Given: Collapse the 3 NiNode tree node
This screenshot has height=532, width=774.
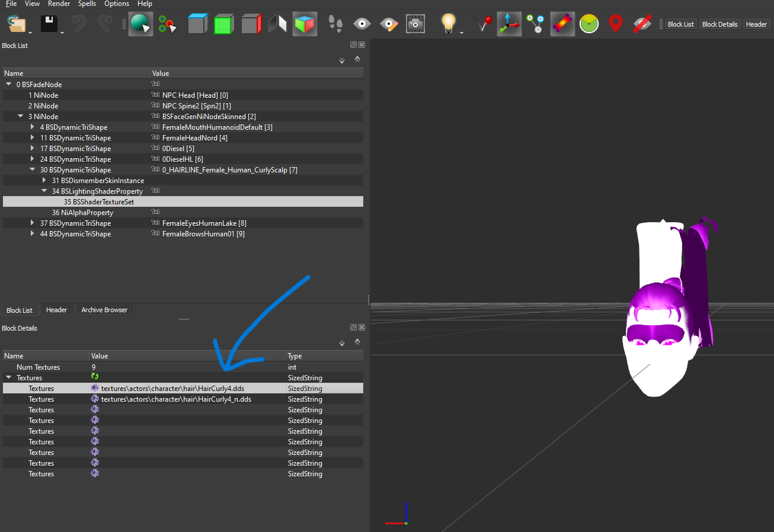Looking at the screenshot, I should pyautogui.click(x=21, y=117).
